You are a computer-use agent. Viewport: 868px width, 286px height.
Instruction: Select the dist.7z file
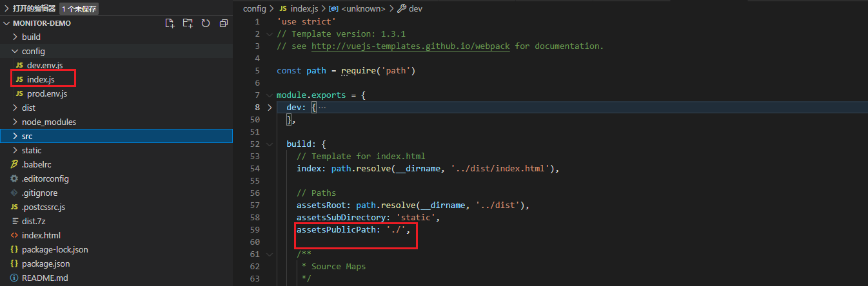click(34, 222)
